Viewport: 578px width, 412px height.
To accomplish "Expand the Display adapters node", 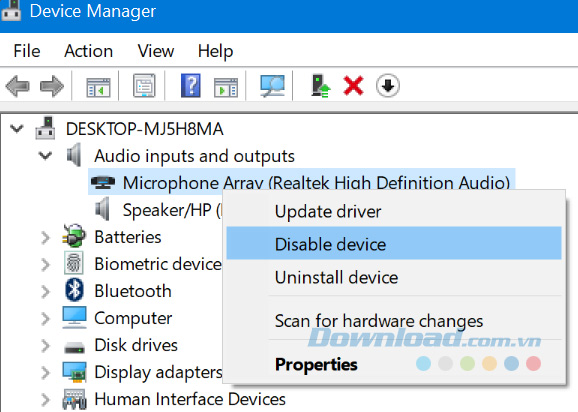I will tap(45, 373).
